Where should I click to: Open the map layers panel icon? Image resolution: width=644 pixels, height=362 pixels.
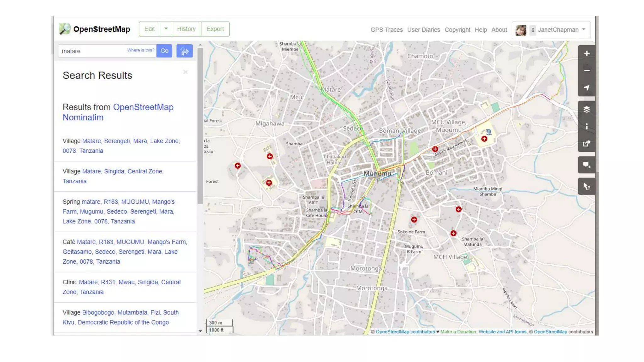click(586, 109)
